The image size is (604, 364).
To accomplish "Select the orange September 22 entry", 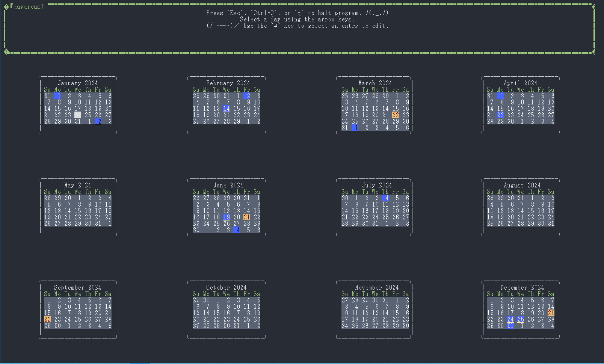I will point(47,319).
